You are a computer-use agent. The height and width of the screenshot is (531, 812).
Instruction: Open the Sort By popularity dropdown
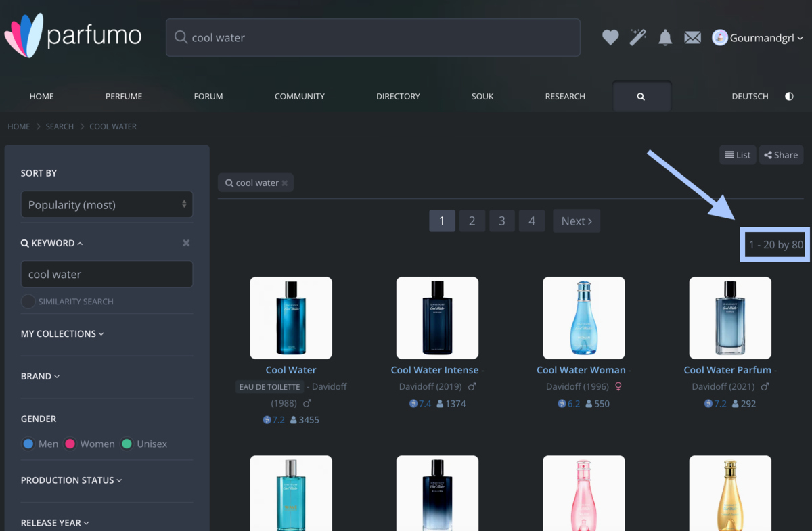coord(107,204)
